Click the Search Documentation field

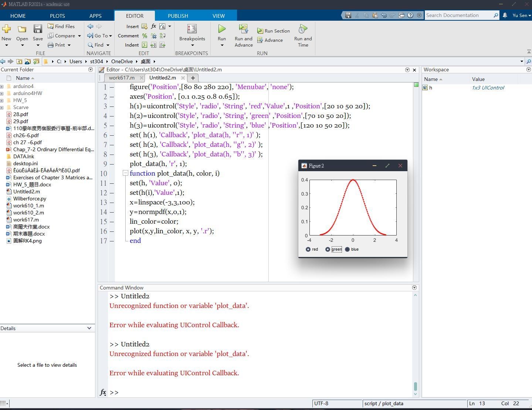click(x=458, y=15)
